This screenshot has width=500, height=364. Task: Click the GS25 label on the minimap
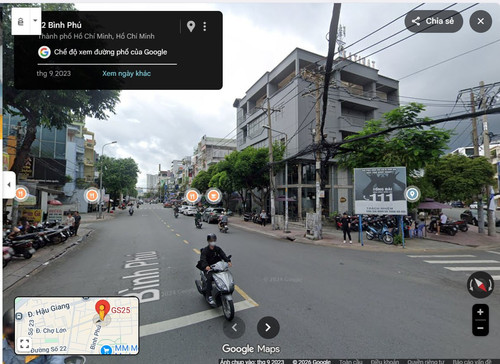(x=120, y=310)
